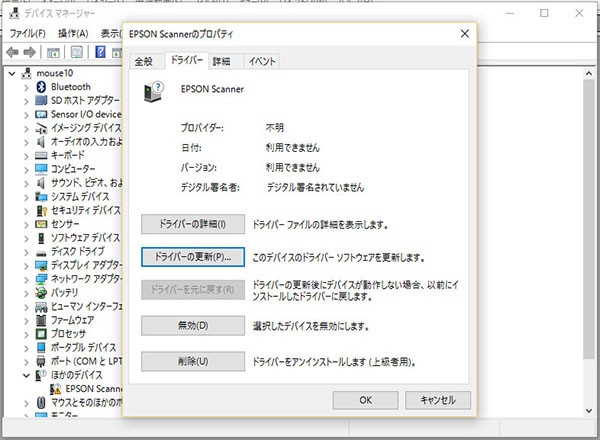Viewport: 600px width, 440px height.
Task: Select the プロセッサ icon in the tree
Action: pos(41,334)
